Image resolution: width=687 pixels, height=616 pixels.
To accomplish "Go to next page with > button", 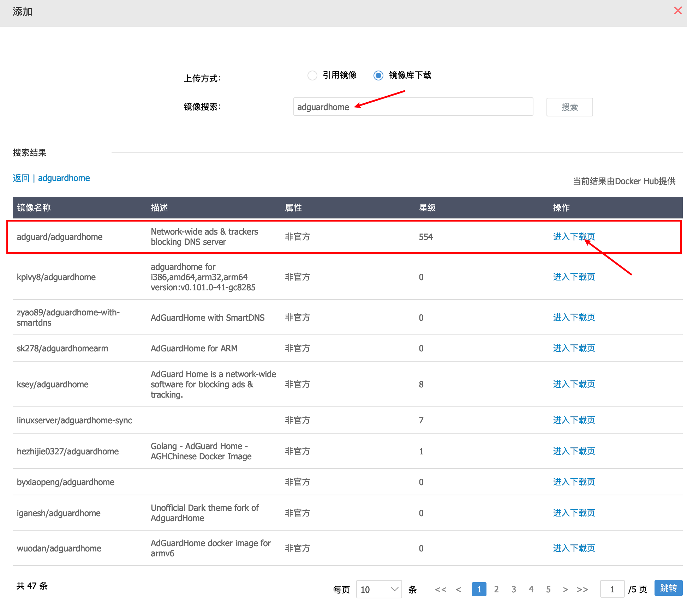I will [x=566, y=589].
